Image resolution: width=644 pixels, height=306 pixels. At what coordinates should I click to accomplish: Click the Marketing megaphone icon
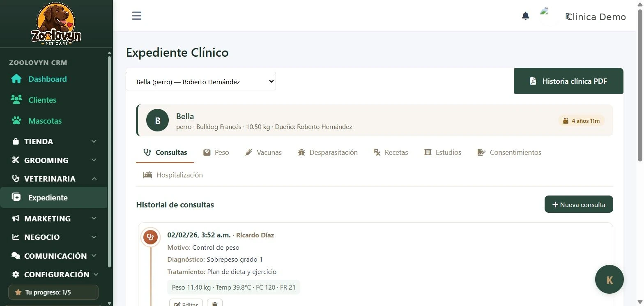click(x=16, y=219)
